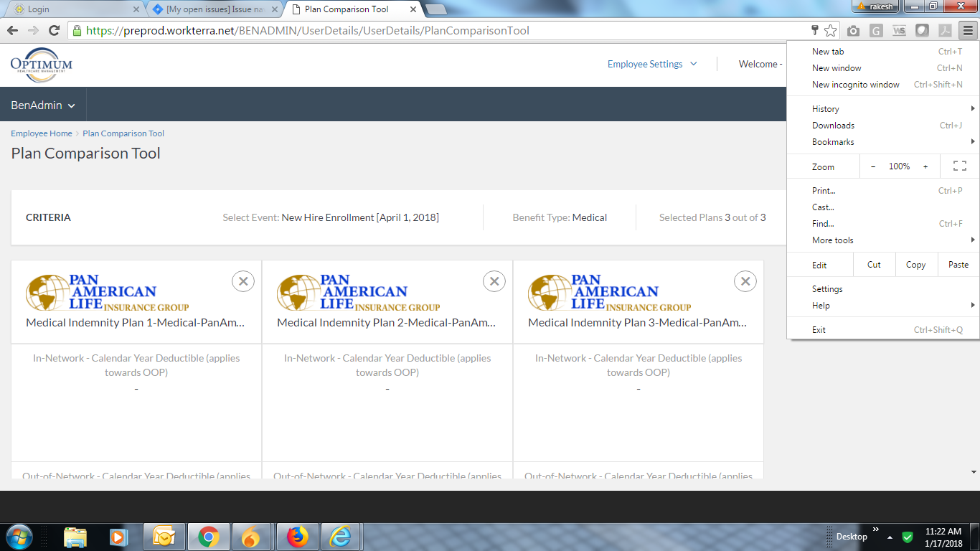
Task: Click the camera screenshot extension icon
Action: point(853,30)
